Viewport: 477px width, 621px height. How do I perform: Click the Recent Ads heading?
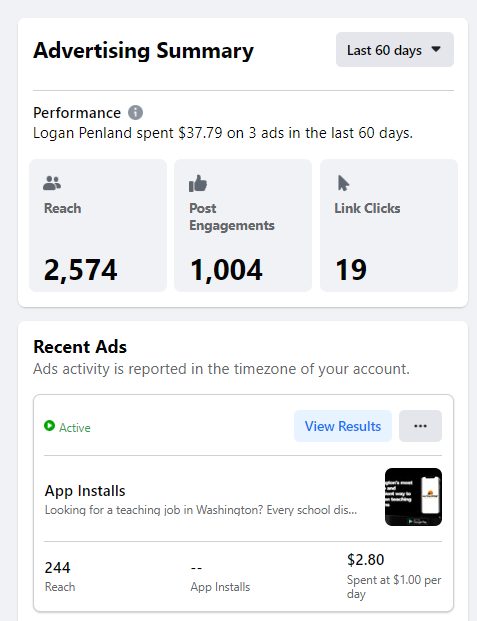(80, 347)
